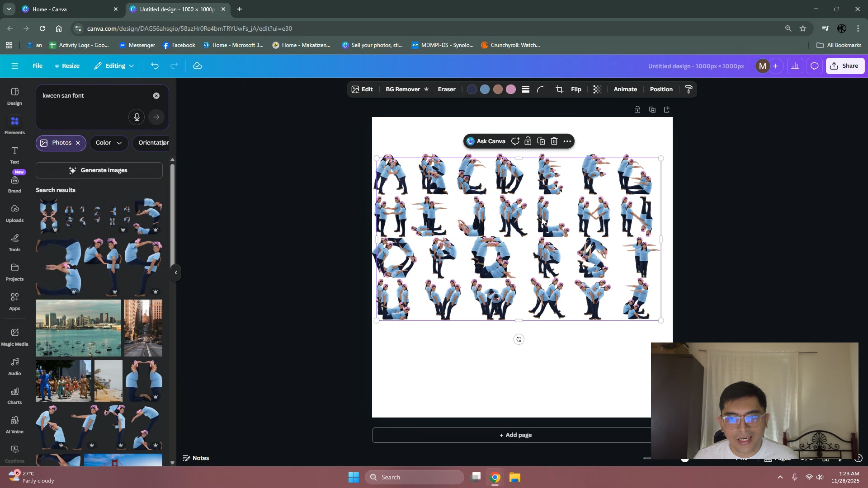
Task: Activate voice search microphone button
Action: [x=137, y=117]
